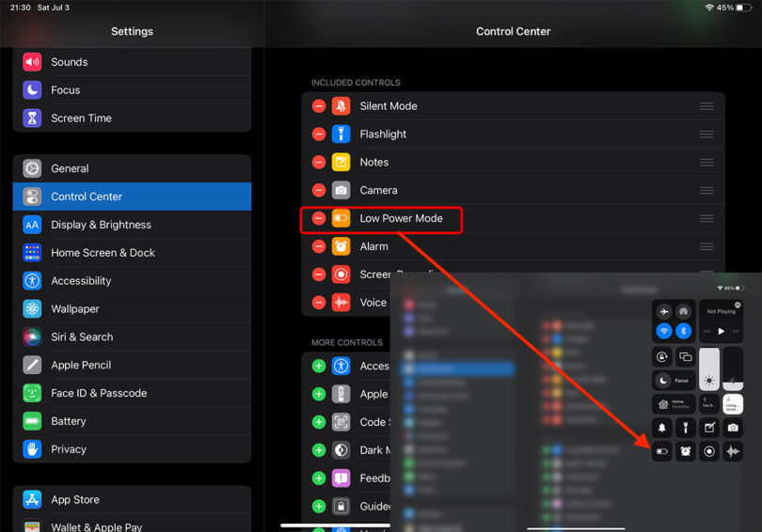The image size is (762, 532).
Task: Add Guided Access control
Action: 319,507
